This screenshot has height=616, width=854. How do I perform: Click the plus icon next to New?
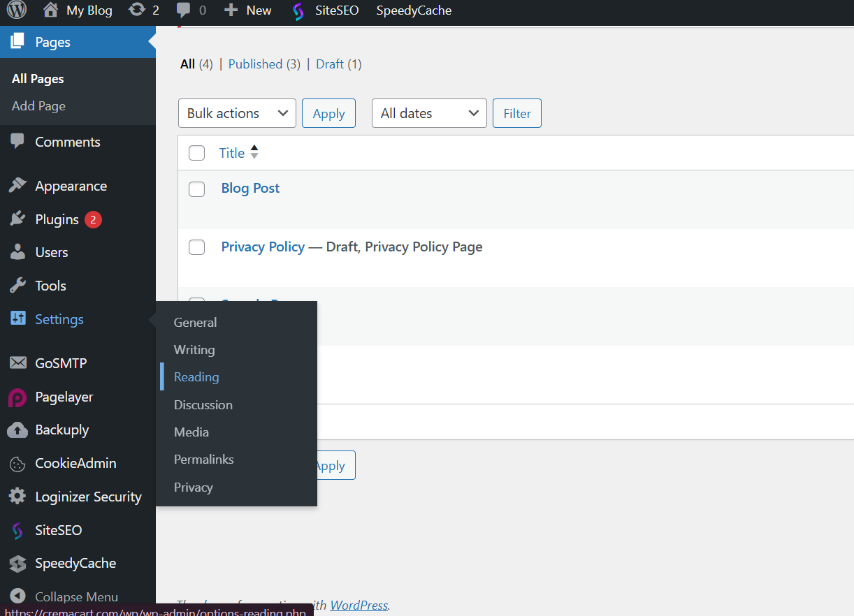(231, 10)
